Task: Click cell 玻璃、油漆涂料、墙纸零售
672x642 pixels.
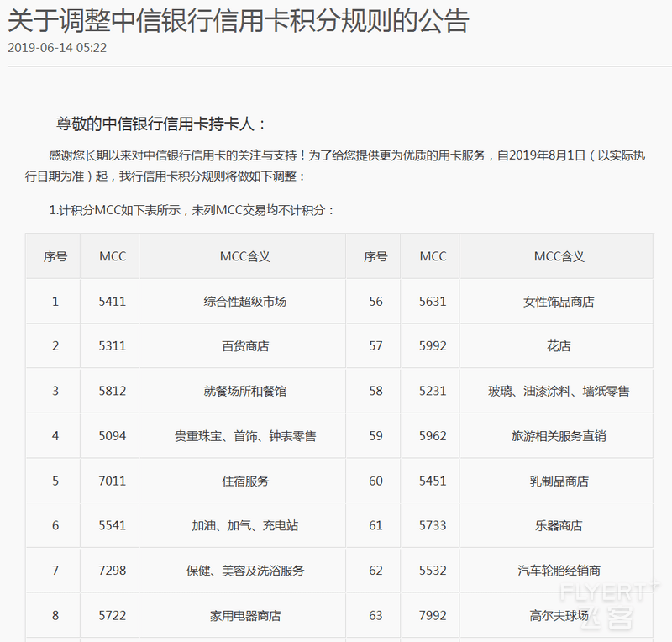Action: pyautogui.click(x=559, y=391)
